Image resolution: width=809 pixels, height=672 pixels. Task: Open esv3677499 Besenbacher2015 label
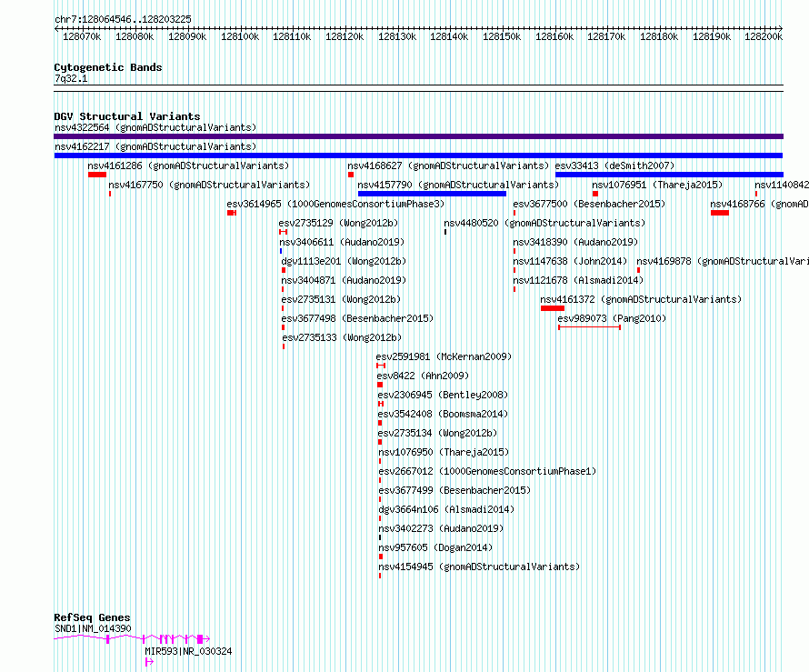(455, 490)
